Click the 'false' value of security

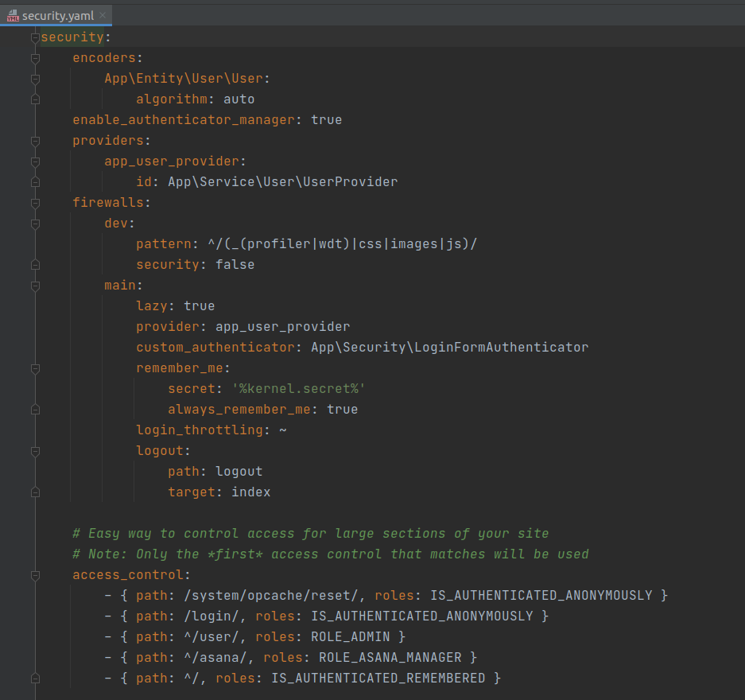(235, 265)
